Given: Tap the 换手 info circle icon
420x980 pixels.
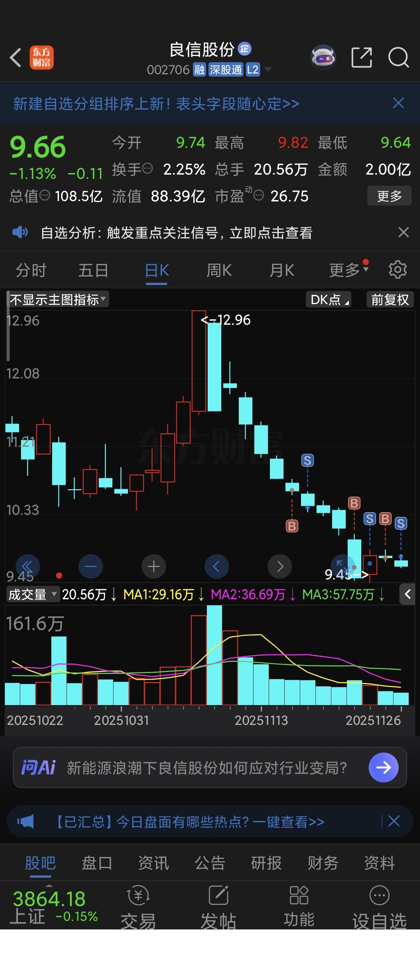Looking at the screenshot, I should pyautogui.click(x=147, y=168).
